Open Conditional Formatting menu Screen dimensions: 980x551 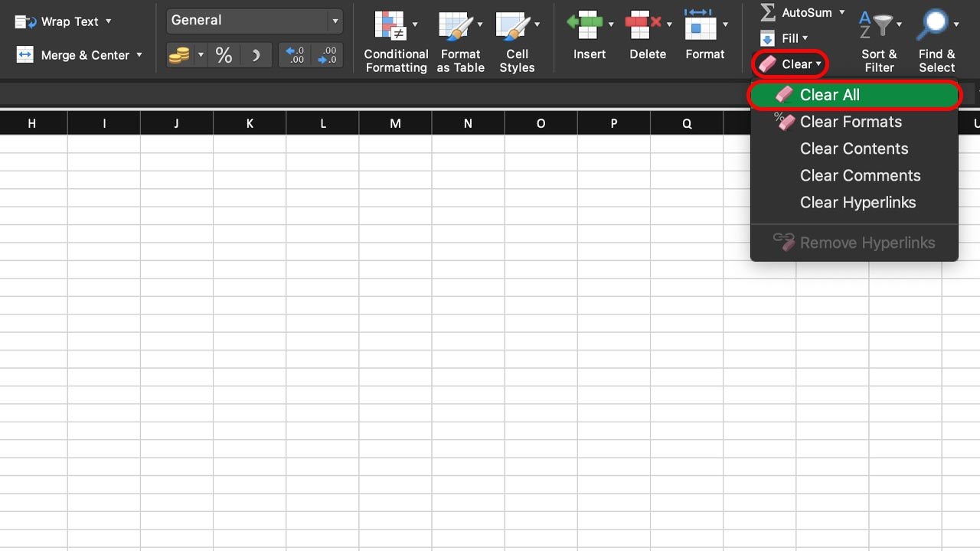396,42
